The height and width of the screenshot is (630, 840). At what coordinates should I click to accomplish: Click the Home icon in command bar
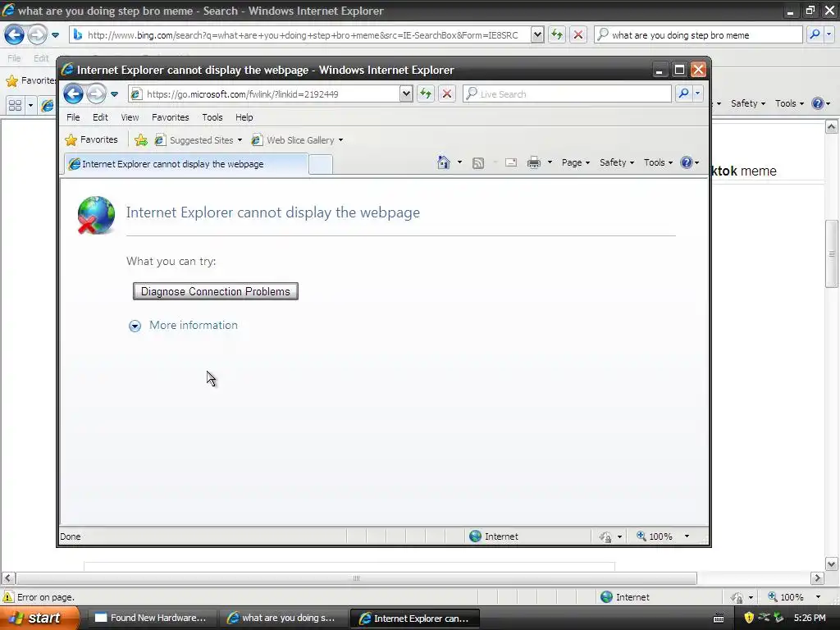pos(444,162)
